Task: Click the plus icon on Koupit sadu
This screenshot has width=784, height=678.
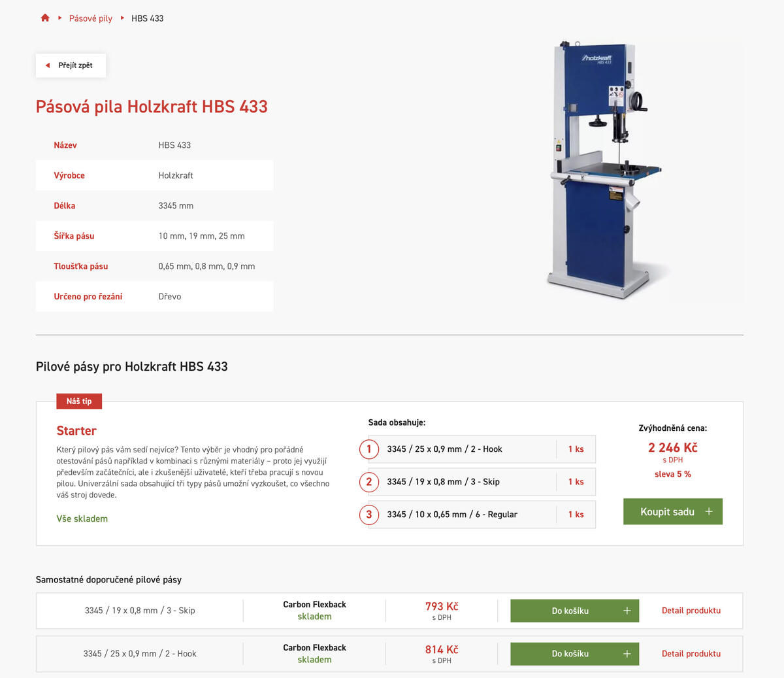Action: click(x=709, y=512)
